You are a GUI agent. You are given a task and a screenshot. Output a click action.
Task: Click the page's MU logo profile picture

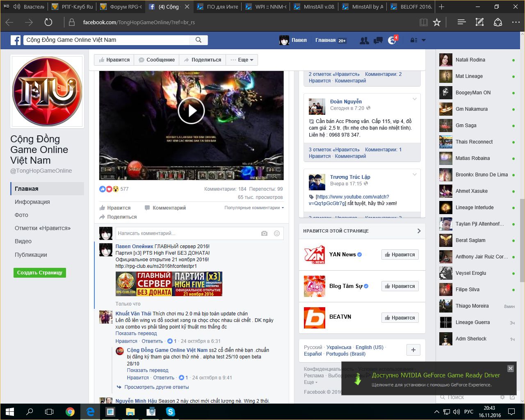[47, 91]
